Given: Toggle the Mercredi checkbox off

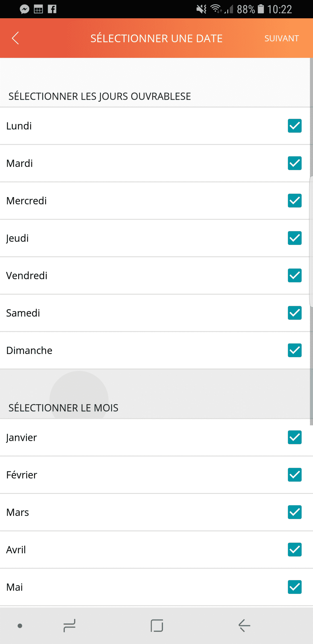Looking at the screenshot, I should point(295,201).
